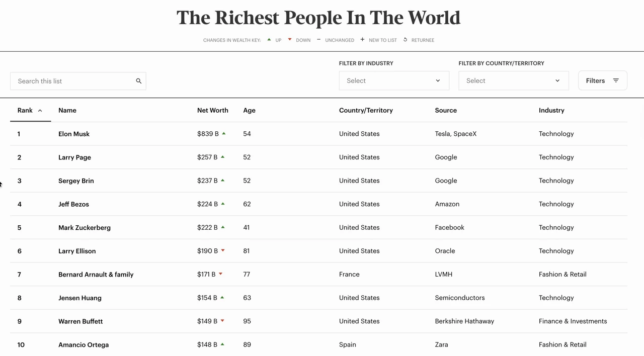644x356 pixels.
Task: Sort by the Industry column header
Action: (551, 110)
